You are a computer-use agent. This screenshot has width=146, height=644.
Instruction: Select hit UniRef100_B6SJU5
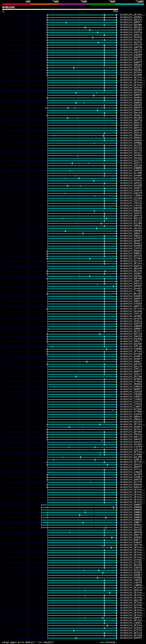(131, 218)
